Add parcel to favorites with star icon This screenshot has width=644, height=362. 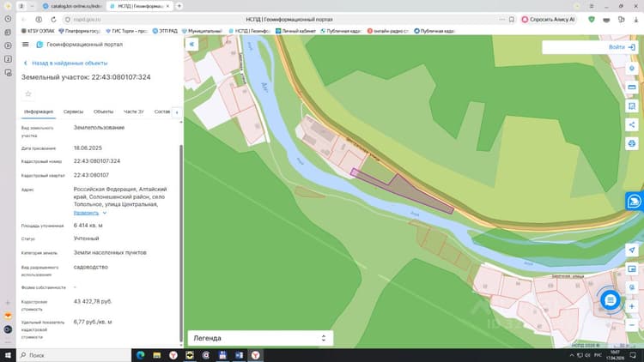(x=28, y=94)
